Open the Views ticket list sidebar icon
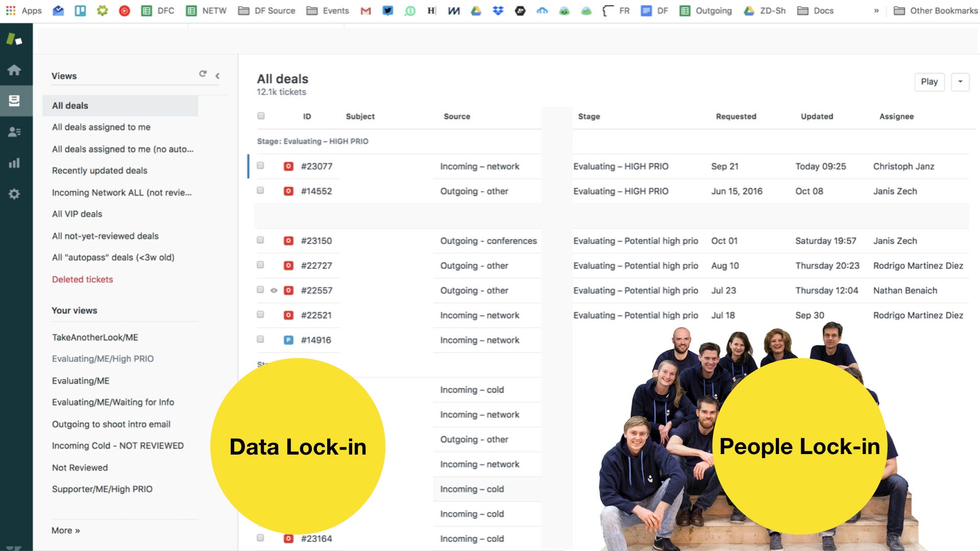Image resolution: width=980 pixels, height=551 pixels. click(x=14, y=101)
